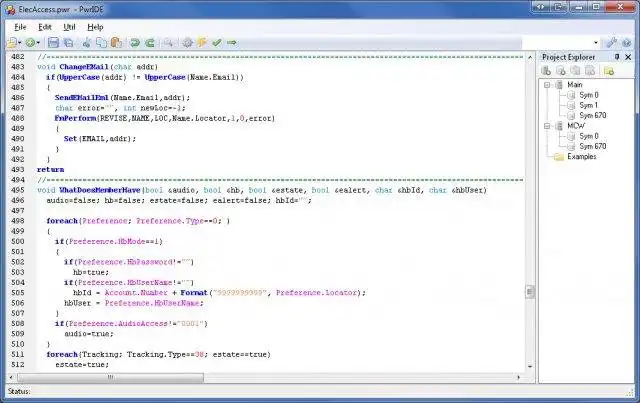This screenshot has width=640, height=403.
Task: Open the Util menu
Action: coord(69,27)
